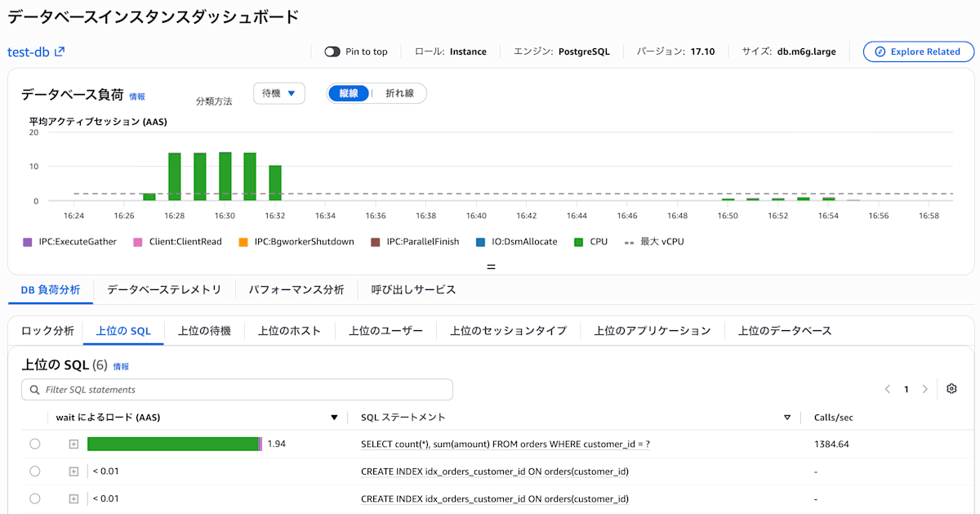Viewport: 980px width, 514px height.
Task: Open the パフォーマンス分析 tab
Action: [x=296, y=289]
